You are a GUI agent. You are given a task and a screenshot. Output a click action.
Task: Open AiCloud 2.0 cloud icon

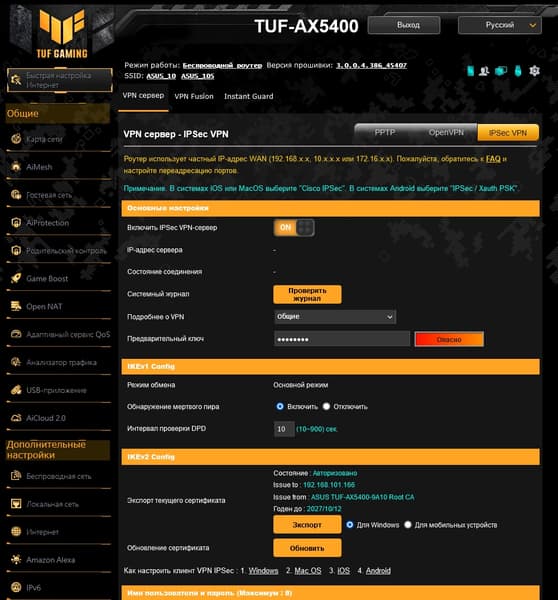point(16,418)
